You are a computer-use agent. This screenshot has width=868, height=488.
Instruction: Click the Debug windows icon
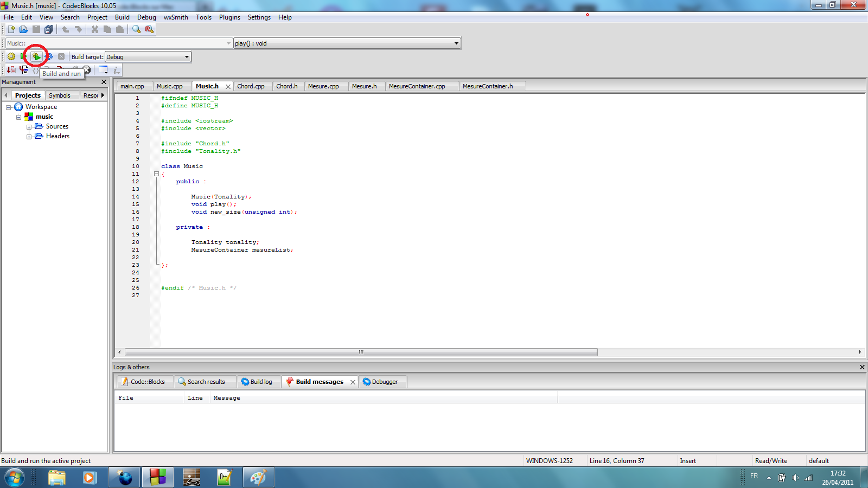tap(103, 70)
